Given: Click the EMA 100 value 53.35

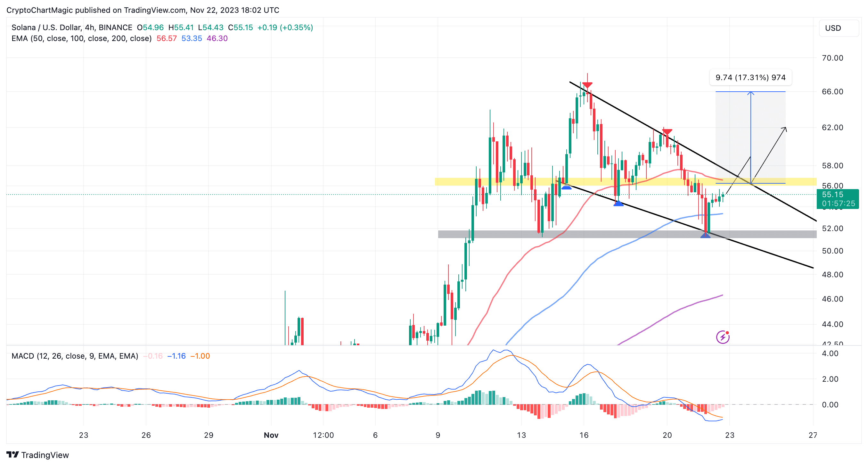Looking at the screenshot, I should pos(192,38).
